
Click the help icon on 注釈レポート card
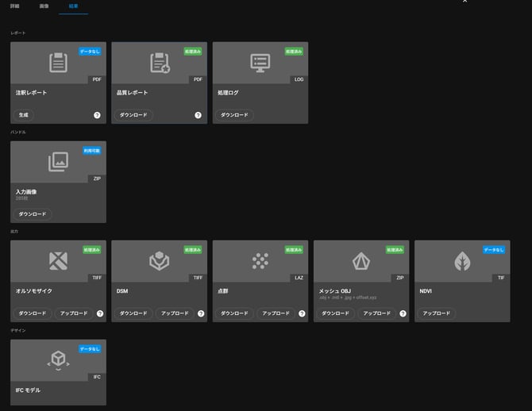point(98,115)
